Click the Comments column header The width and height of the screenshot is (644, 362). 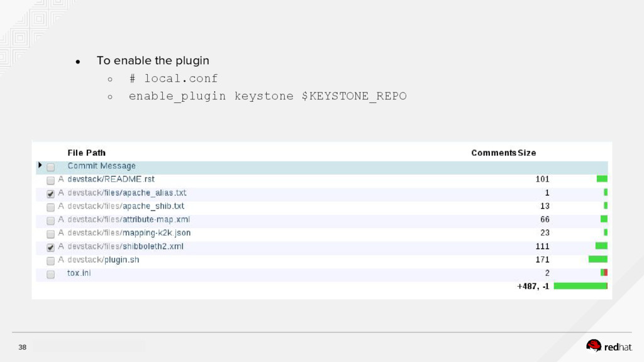(494, 153)
